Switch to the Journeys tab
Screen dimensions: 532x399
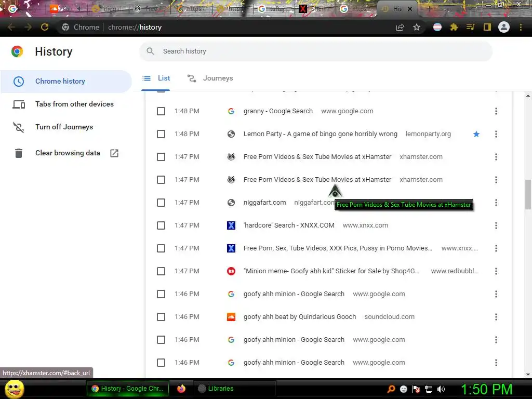pyautogui.click(x=210, y=78)
